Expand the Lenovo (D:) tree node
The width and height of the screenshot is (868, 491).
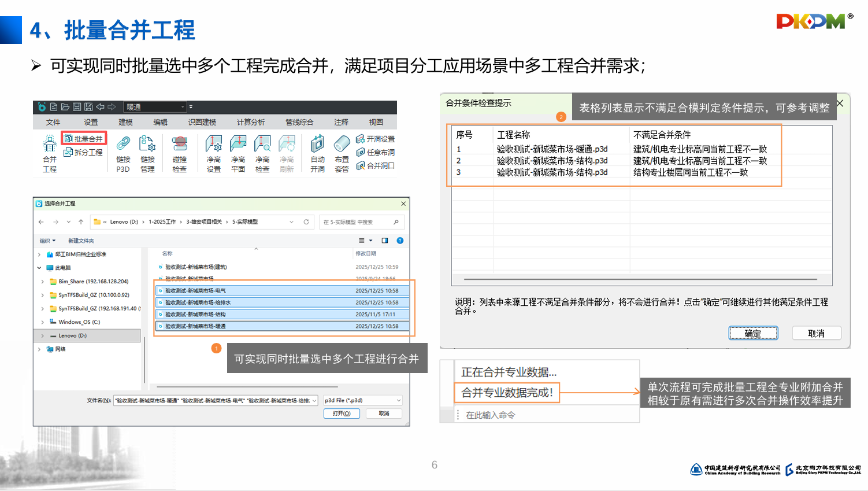(x=42, y=335)
